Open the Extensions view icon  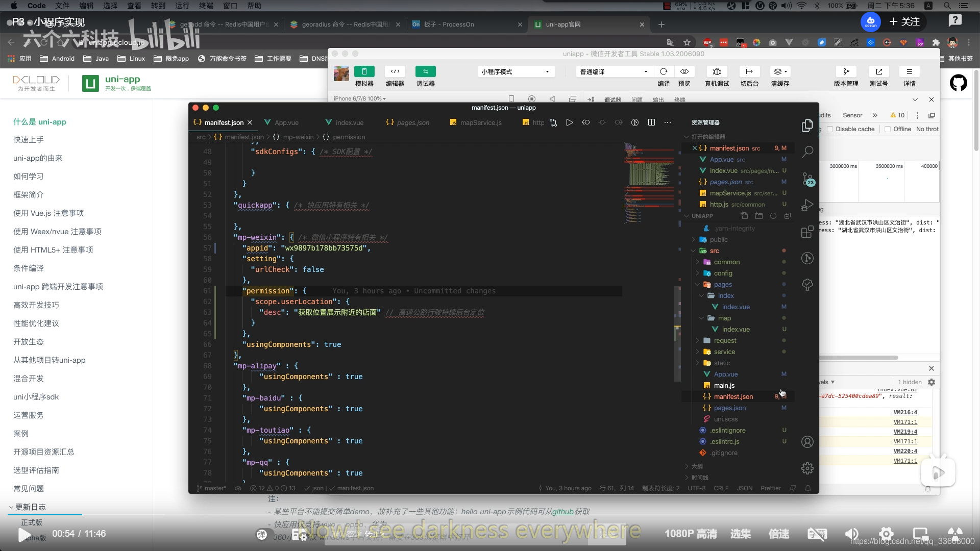coord(807,232)
